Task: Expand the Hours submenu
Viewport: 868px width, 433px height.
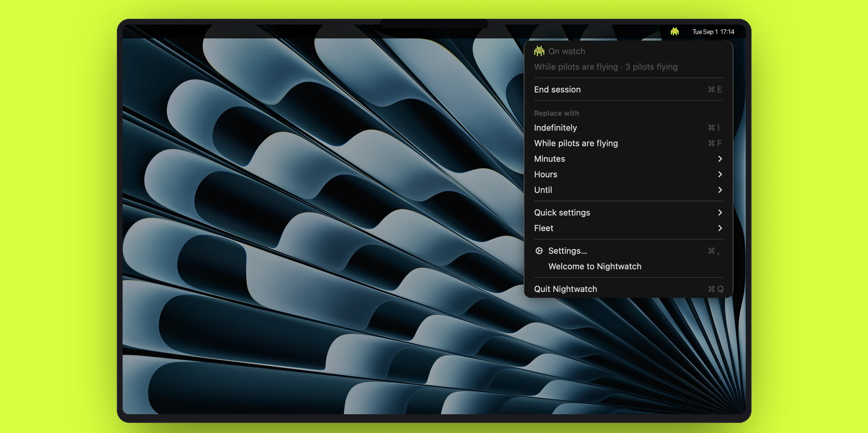Action: pyautogui.click(x=628, y=174)
